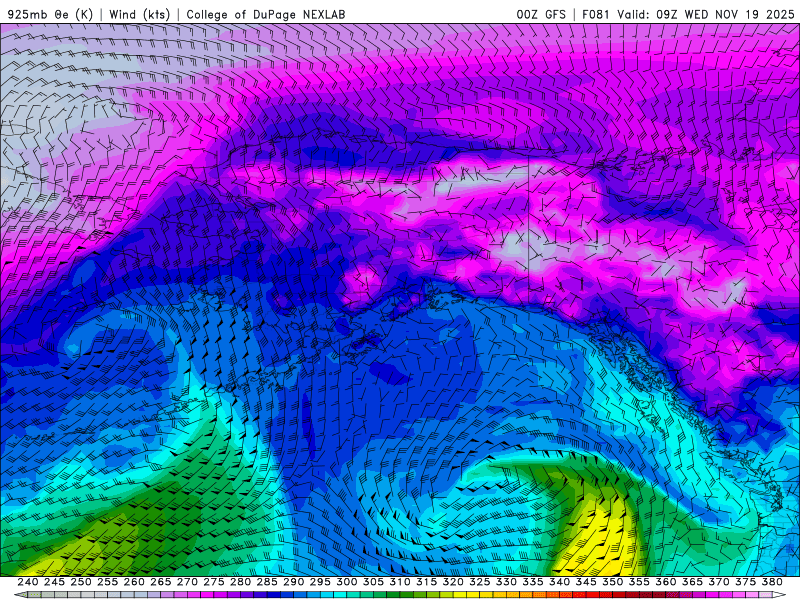Click the 255 label on the color scale
Image resolution: width=800 pixels, height=600 pixels.
(x=107, y=582)
